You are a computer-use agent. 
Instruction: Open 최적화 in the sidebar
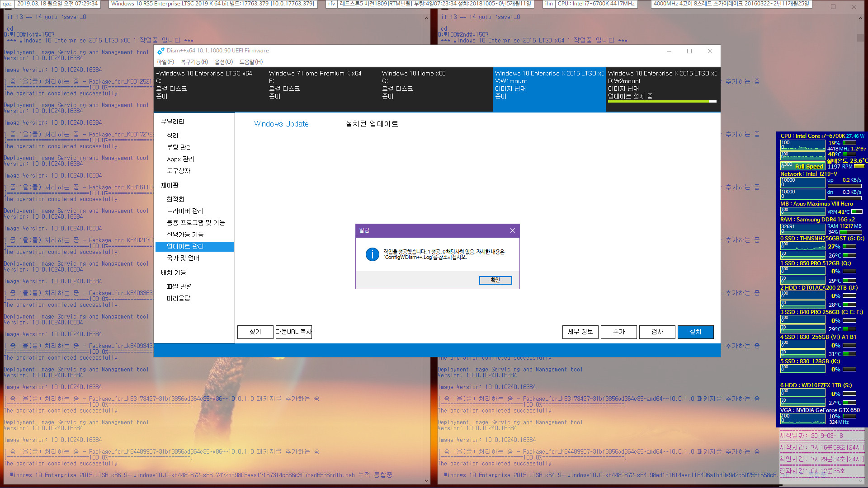[x=176, y=199]
